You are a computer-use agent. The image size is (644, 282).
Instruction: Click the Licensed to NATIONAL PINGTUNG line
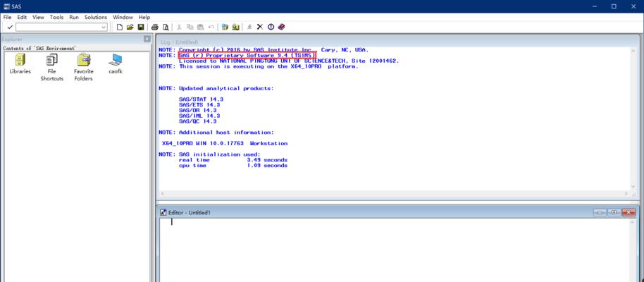[x=289, y=61]
